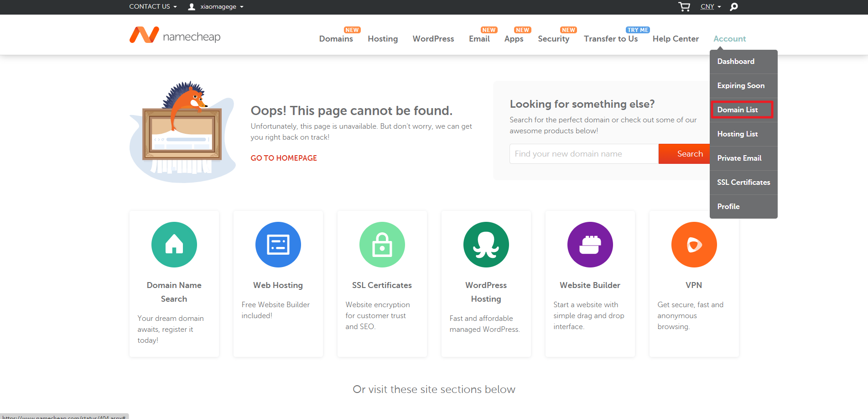Open the Email menu
The height and width of the screenshot is (419, 868).
coord(479,39)
